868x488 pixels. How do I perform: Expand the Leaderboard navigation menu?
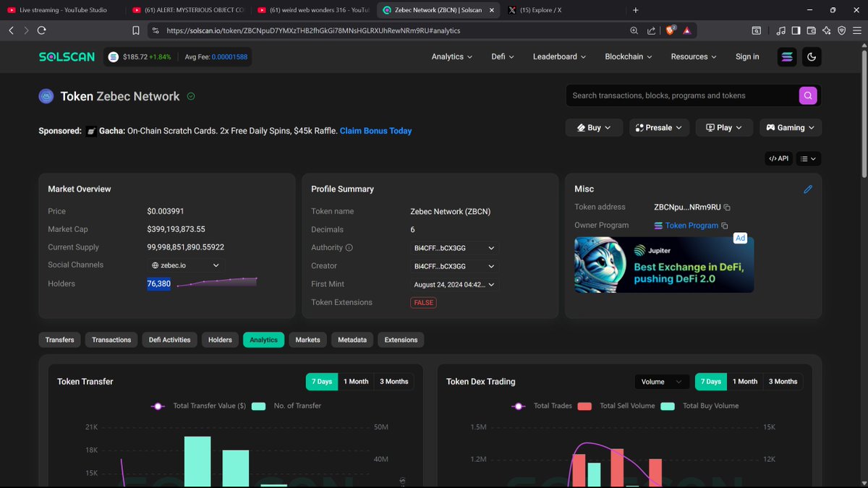(560, 56)
